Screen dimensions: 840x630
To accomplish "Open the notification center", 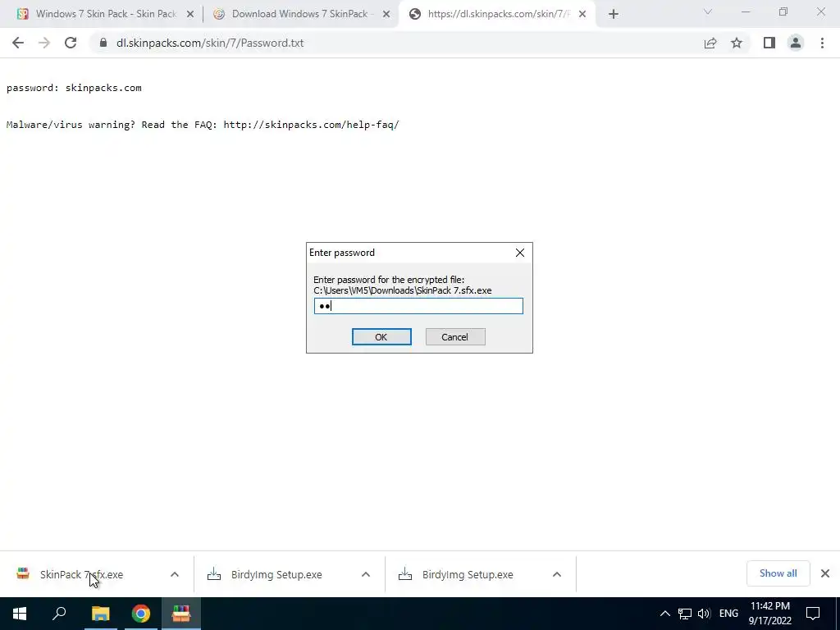I will pyautogui.click(x=813, y=614).
